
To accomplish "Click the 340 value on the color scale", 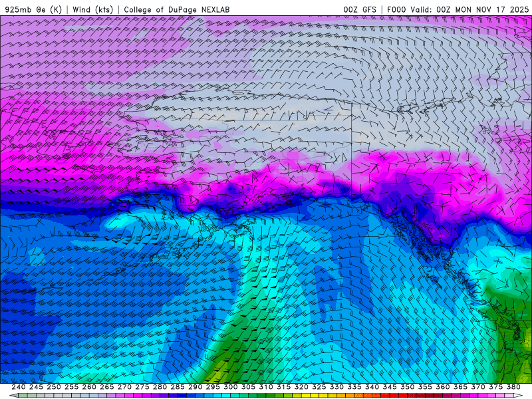I will (372, 387).
